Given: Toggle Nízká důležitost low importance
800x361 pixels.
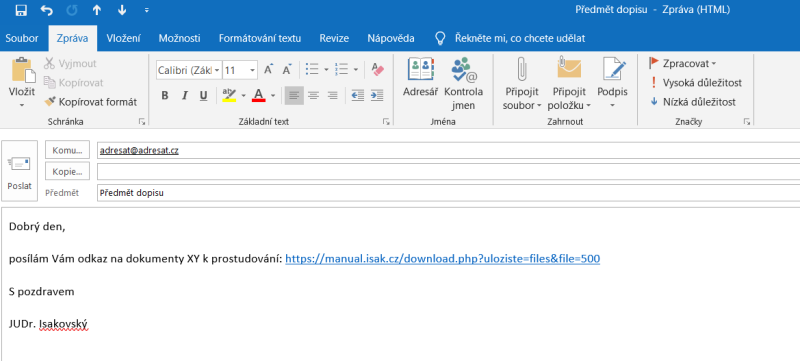Looking at the screenshot, I should click(x=692, y=102).
